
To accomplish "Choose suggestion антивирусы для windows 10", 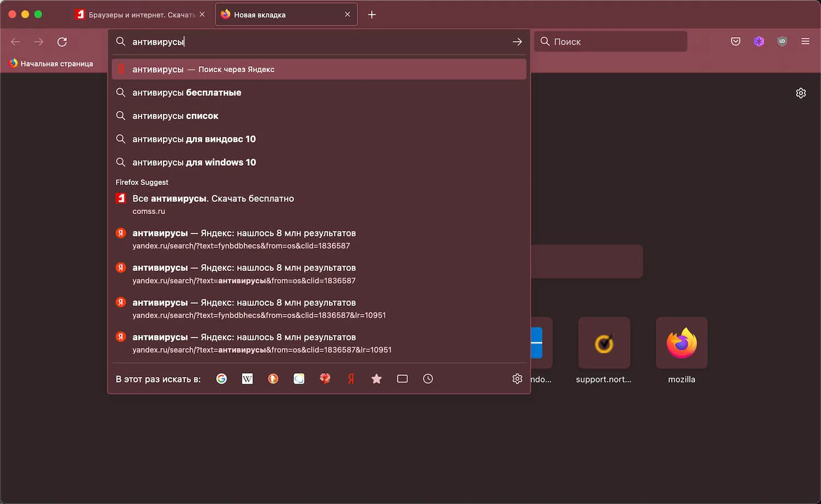I will coord(319,163).
